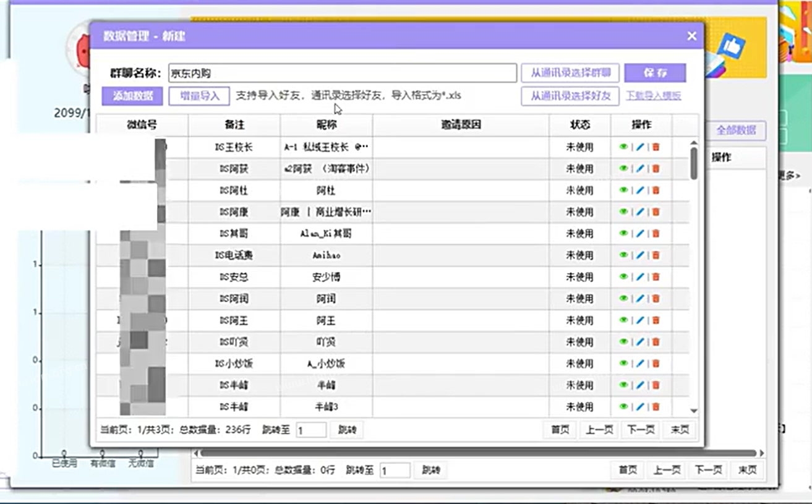Trash the DS安总 record
Viewport: 812px width, 504px height.
coord(656,277)
